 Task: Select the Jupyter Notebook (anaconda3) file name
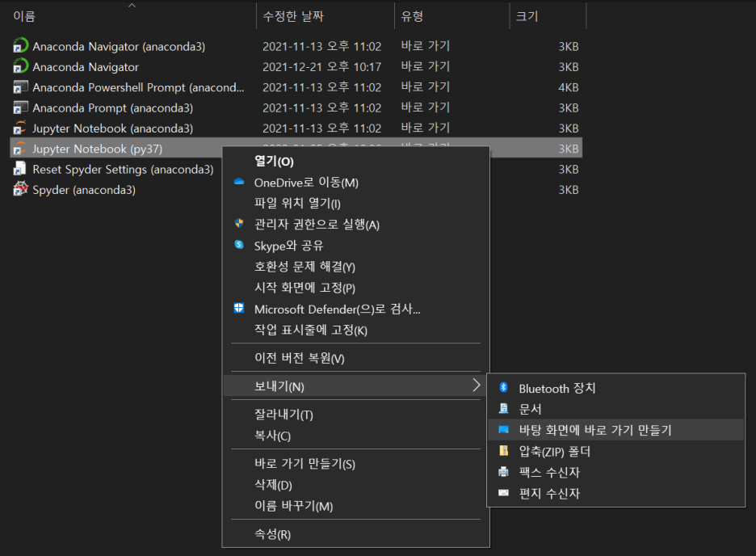click(x=112, y=128)
